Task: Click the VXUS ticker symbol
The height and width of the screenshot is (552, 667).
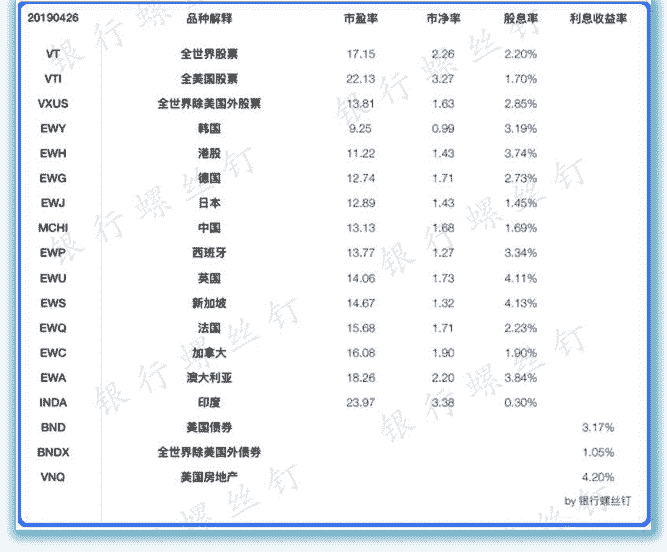Action: point(53,103)
